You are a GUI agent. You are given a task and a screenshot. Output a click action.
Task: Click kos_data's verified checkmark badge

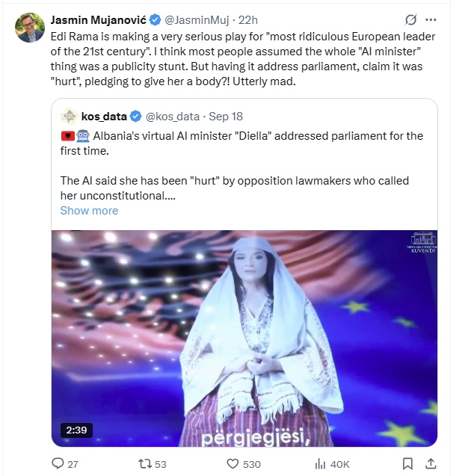(136, 117)
